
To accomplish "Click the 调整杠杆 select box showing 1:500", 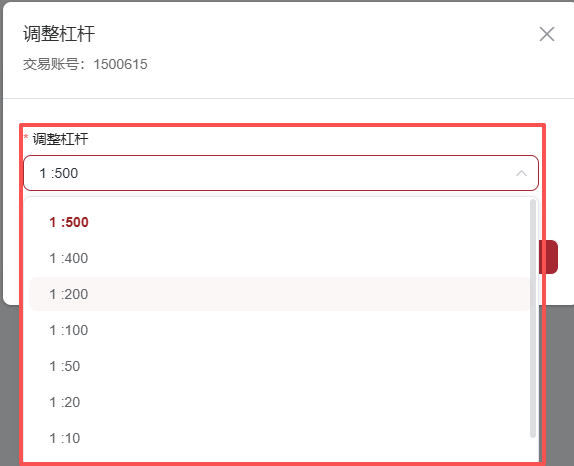I will click(281, 173).
